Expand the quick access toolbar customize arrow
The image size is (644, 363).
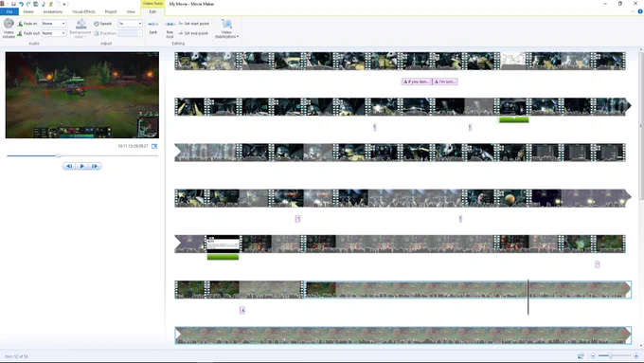[x=64, y=4]
